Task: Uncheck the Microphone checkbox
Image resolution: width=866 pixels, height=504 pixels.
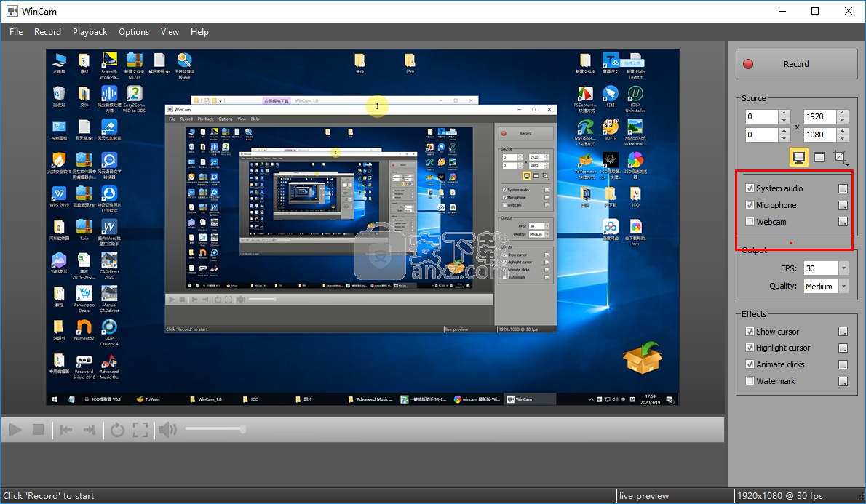Action: 750,205
